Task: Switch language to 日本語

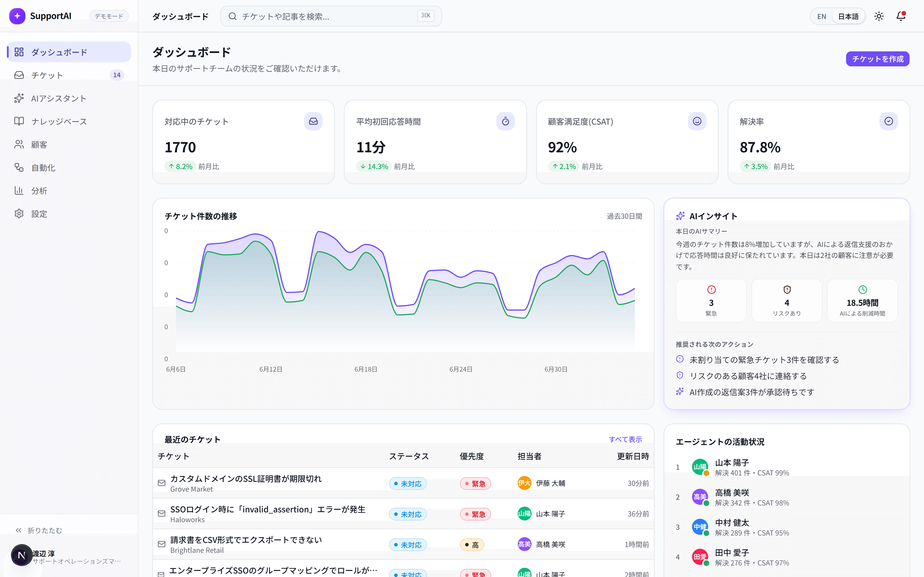Action: pyautogui.click(x=848, y=16)
